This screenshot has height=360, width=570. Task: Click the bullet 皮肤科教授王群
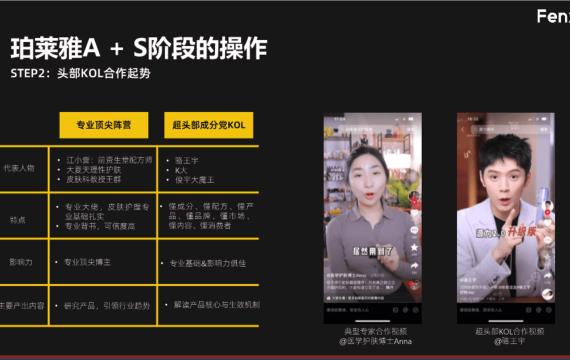tap(93, 179)
